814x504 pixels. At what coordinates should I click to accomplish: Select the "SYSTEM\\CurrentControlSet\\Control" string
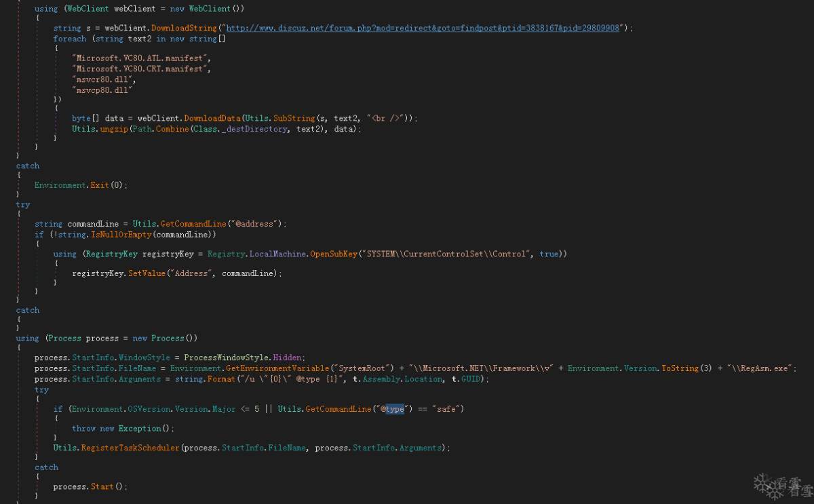446,254
